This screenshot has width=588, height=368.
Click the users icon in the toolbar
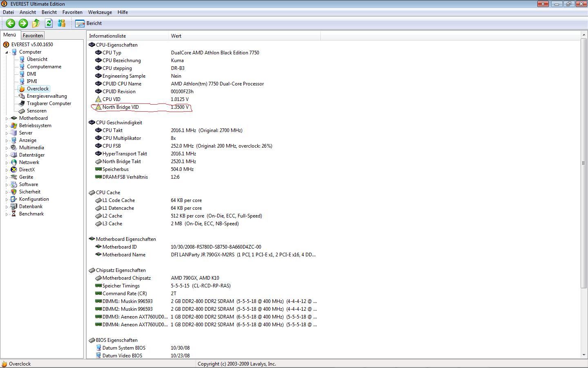pyautogui.click(x=62, y=23)
